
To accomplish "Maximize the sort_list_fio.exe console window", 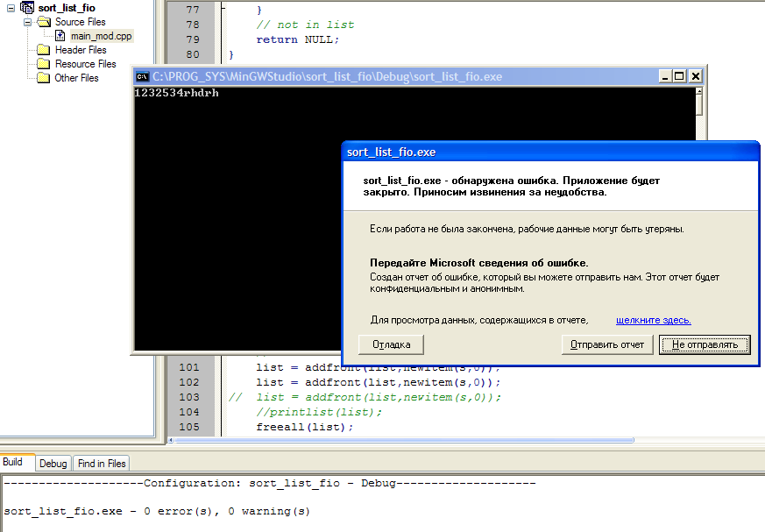I will pyautogui.click(x=679, y=76).
